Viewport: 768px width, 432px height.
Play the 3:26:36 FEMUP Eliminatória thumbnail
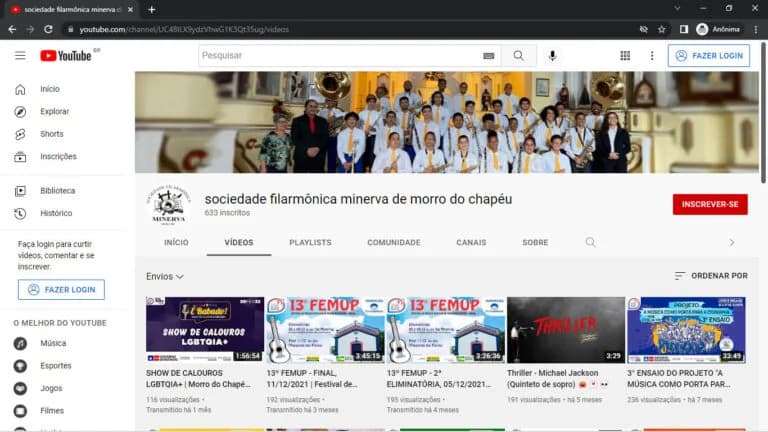click(x=446, y=330)
